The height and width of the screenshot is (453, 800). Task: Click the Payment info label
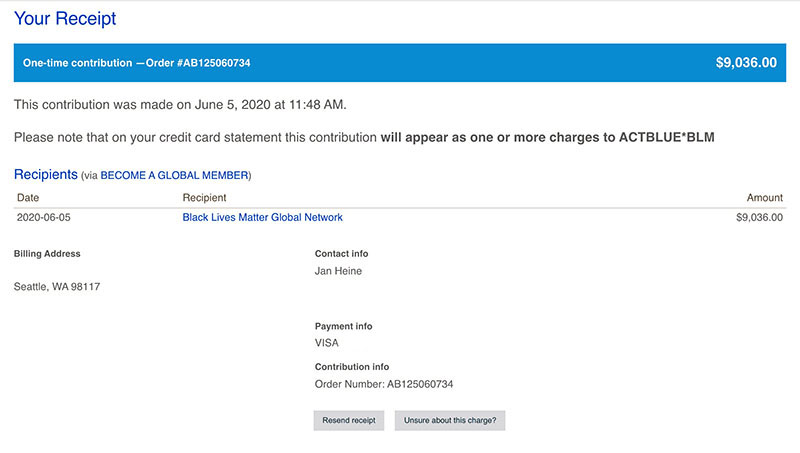(x=343, y=326)
